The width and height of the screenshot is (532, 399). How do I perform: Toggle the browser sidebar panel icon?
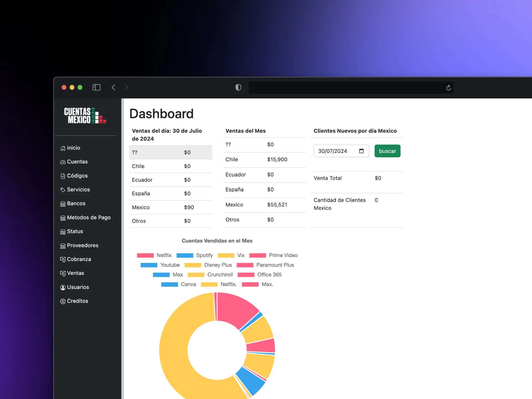click(96, 87)
